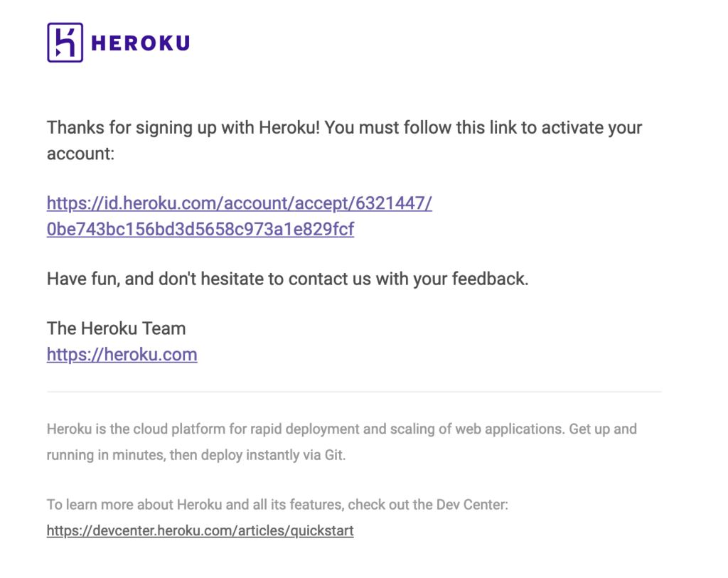The image size is (728, 578).
Task: Click 'Heroku is the cloud platform' footer line
Action: coord(342,429)
